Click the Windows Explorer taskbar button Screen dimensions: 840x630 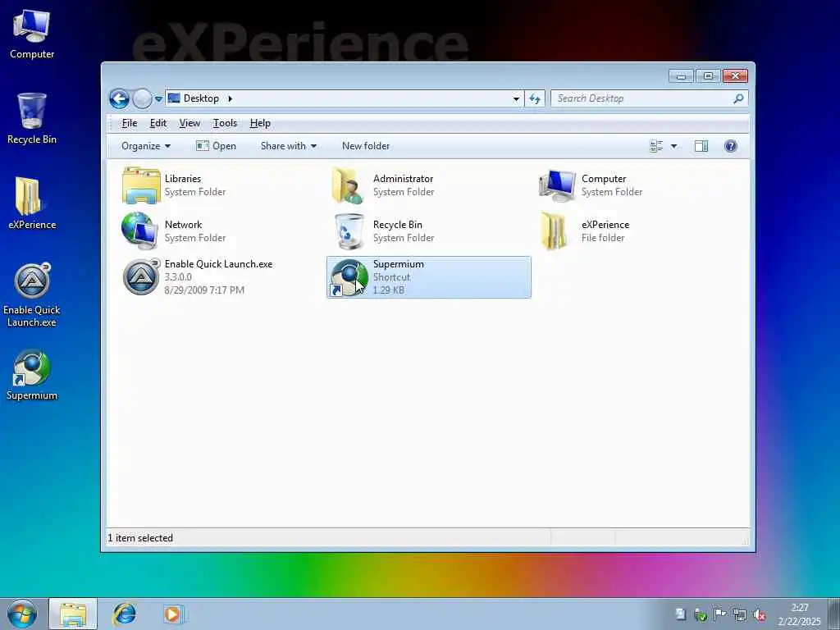coord(73,614)
